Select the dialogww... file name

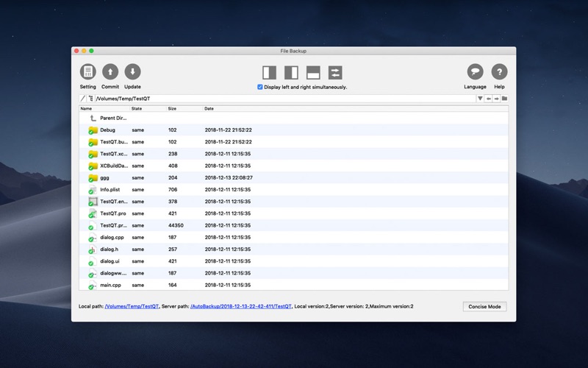click(x=113, y=273)
